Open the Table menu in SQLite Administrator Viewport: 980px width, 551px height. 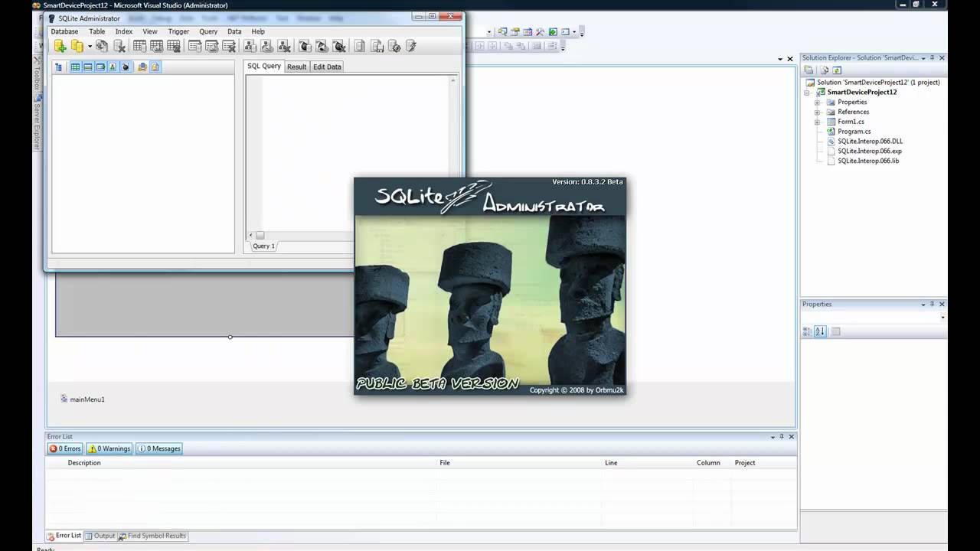pyautogui.click(x=96, y=31)
